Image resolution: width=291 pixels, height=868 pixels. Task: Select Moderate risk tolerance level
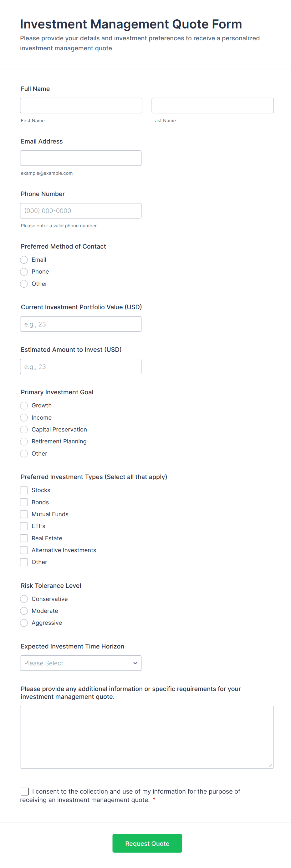(24, 611)
